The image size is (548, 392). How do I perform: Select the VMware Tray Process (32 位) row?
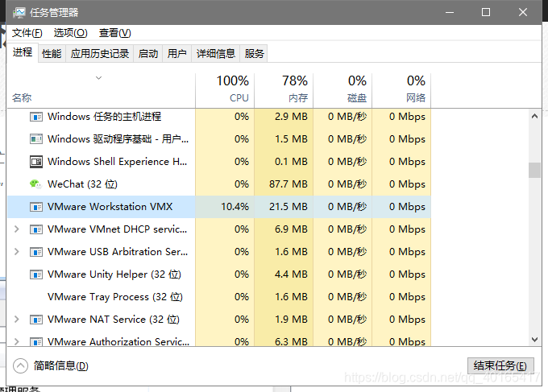tap(218, 297)
